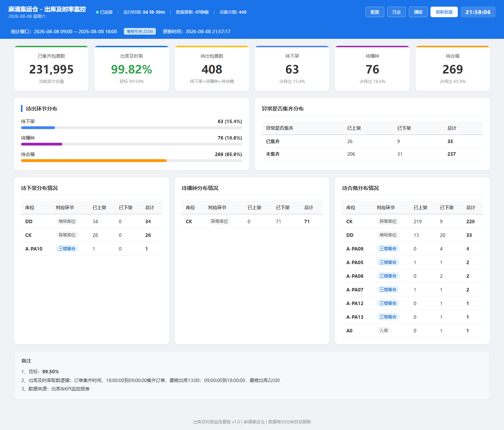Click the 待合箱 269 summary card
Screen dimensions: 504x430
tap(453, 69)
